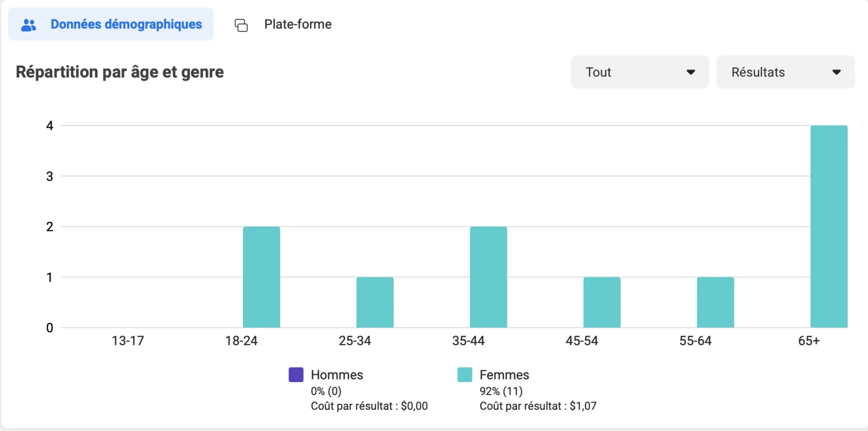The width and height of the screenshot is (868, 431).
Task: Click the 13-17 axis label
Action: tap(128, 341)
